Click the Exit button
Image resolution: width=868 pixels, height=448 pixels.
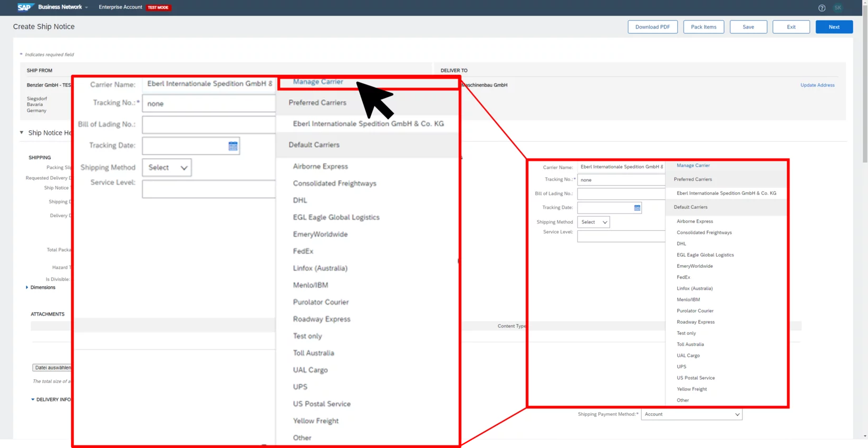click(x=791, y=27)
